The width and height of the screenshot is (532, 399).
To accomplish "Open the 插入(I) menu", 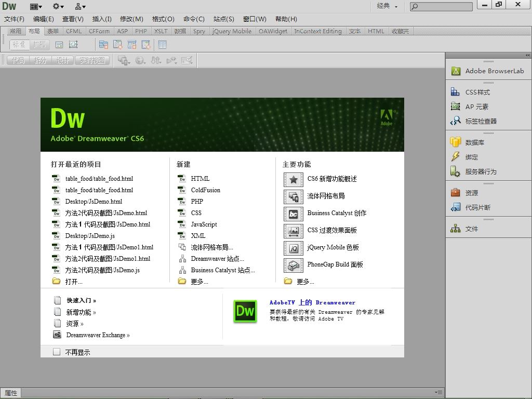I will (x=102, y=19).
